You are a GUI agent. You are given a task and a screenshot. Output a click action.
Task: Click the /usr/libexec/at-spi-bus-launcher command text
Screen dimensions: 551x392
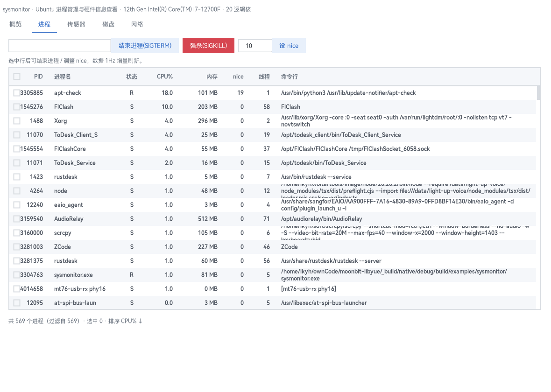click(x=324, y=303)
